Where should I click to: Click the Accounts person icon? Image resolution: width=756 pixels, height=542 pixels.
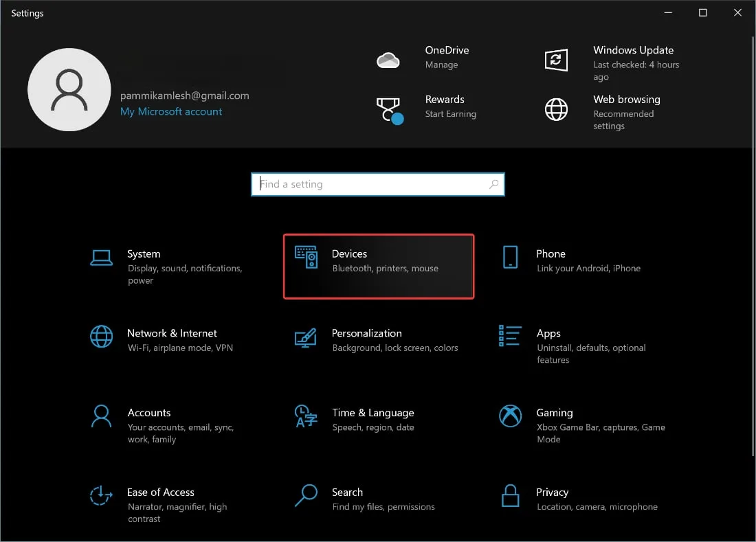[x=101, y=416]
